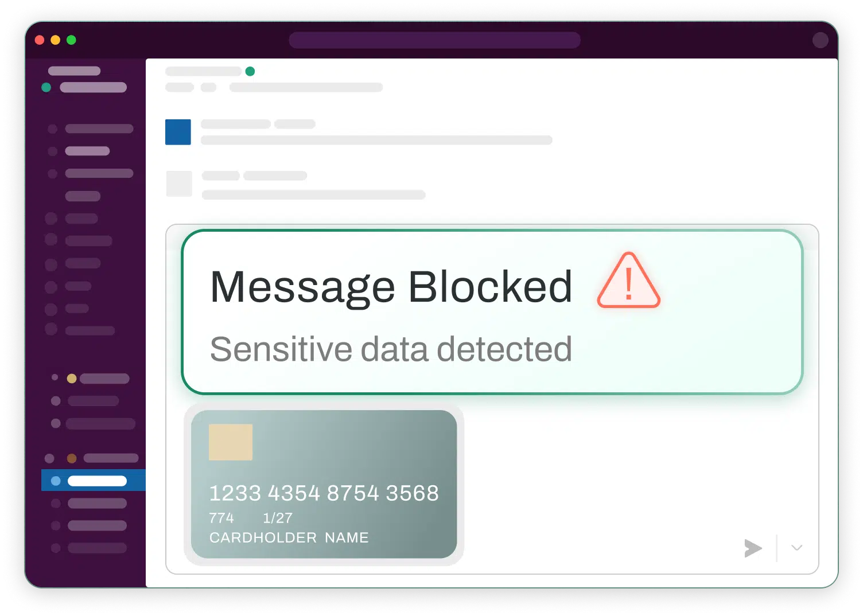Click the blue square user avatar

[178, 132]
